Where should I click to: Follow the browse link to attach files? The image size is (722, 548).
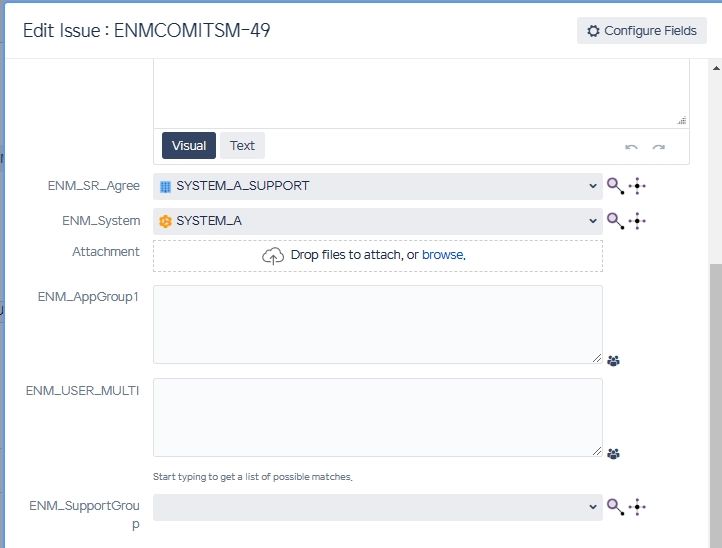tap(443, 255)
